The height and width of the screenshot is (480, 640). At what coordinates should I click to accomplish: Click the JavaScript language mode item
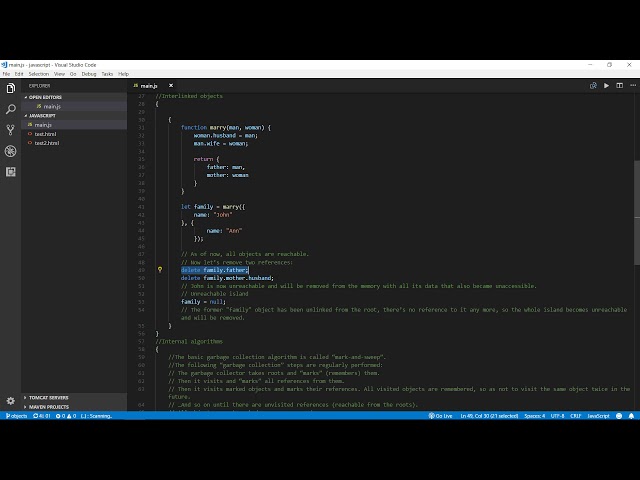pyautogui.click(x=598, y=416)
